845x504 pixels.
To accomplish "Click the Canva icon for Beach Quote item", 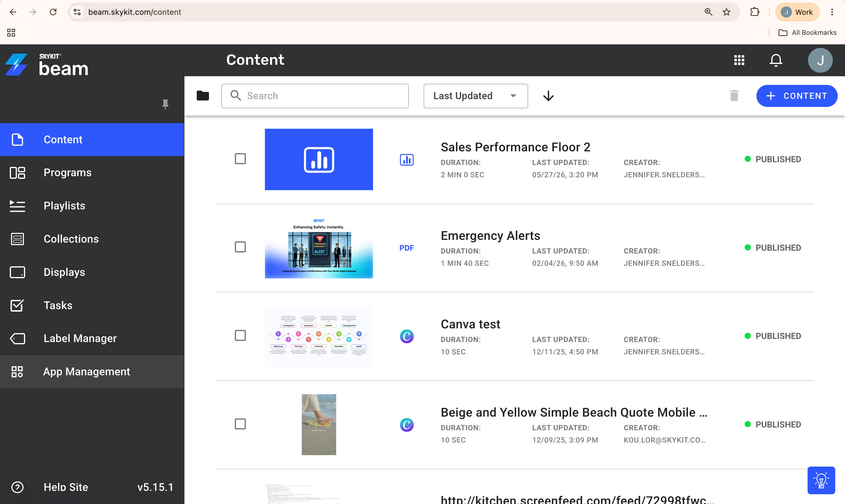I will (406, 424).
